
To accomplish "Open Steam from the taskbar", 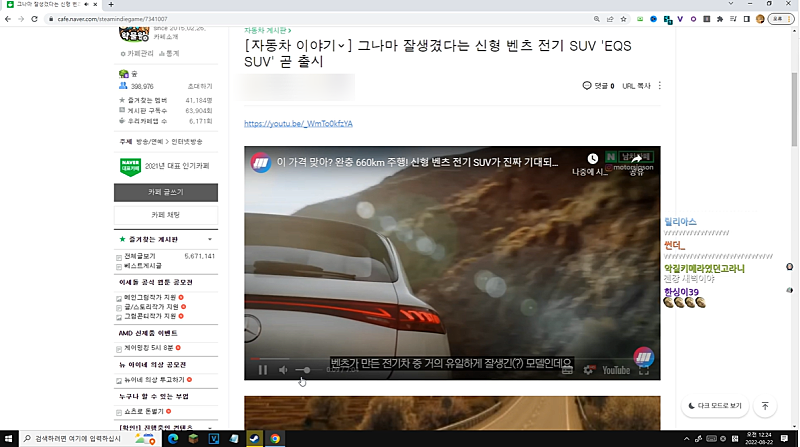I will coord(255,438).
